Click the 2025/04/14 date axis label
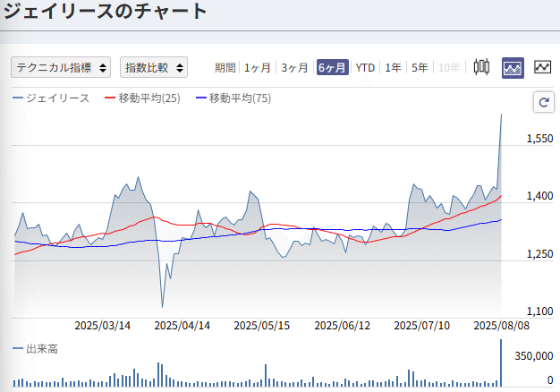This screenshot has height=392, width=560. 182,326
